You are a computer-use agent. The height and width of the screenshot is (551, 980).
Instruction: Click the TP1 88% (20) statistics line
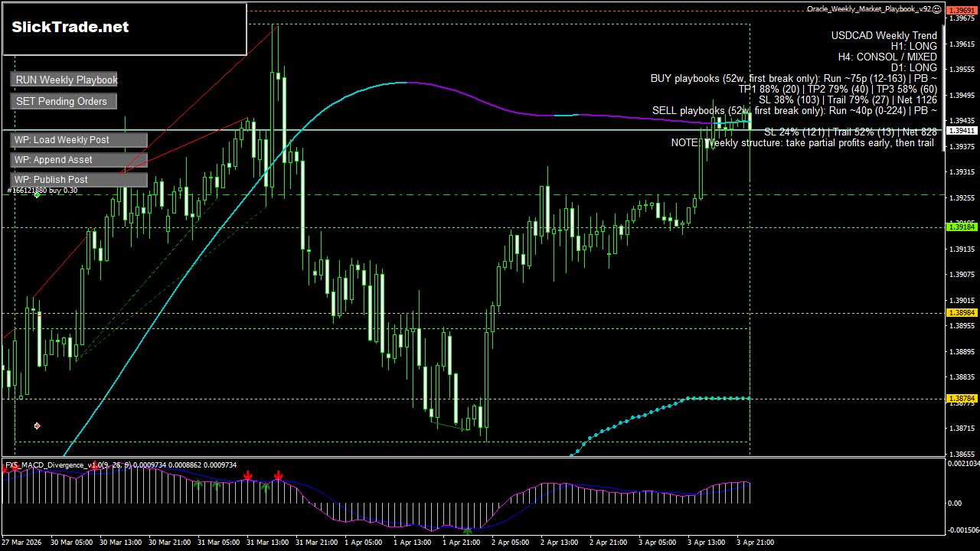(838, 89)
